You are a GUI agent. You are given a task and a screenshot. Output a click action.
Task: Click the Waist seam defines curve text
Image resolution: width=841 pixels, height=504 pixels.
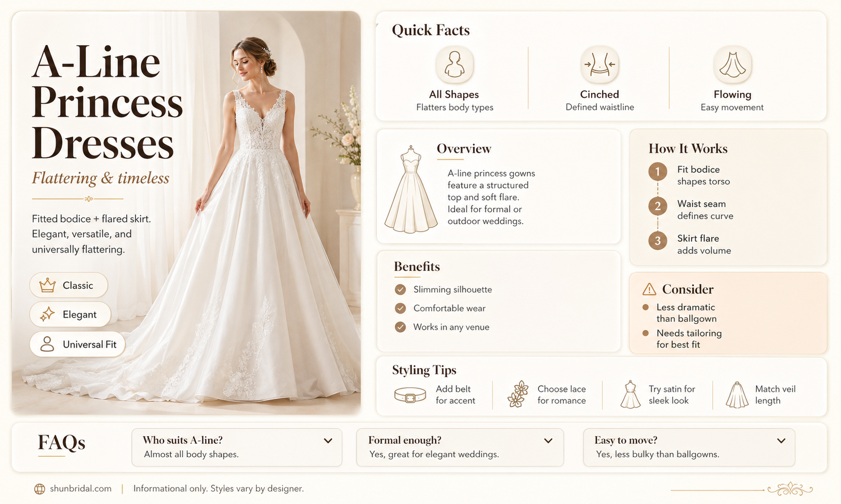click(705, 210)
